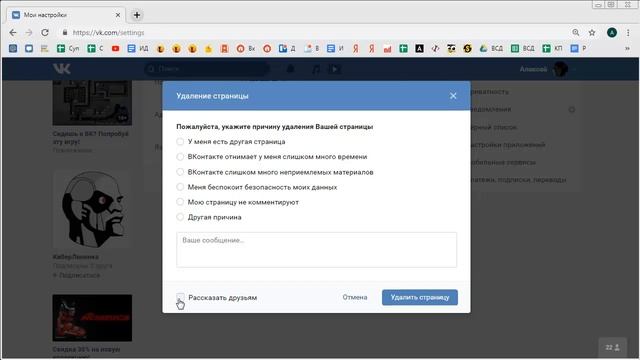Click the address bar URL vk.com/settings
640x360 pixels.
click(109, 33)
